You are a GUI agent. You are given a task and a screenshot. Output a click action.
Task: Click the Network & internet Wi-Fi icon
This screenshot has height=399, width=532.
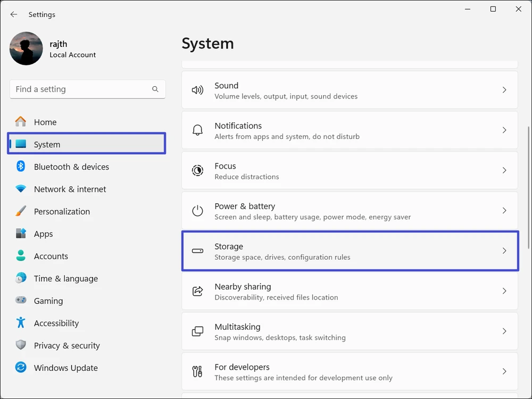coord(21,189)
